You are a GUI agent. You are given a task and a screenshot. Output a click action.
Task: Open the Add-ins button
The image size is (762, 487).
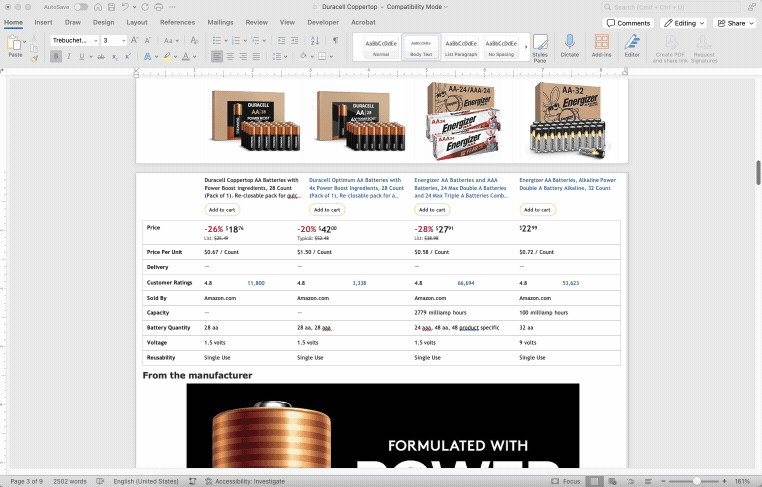602,46
